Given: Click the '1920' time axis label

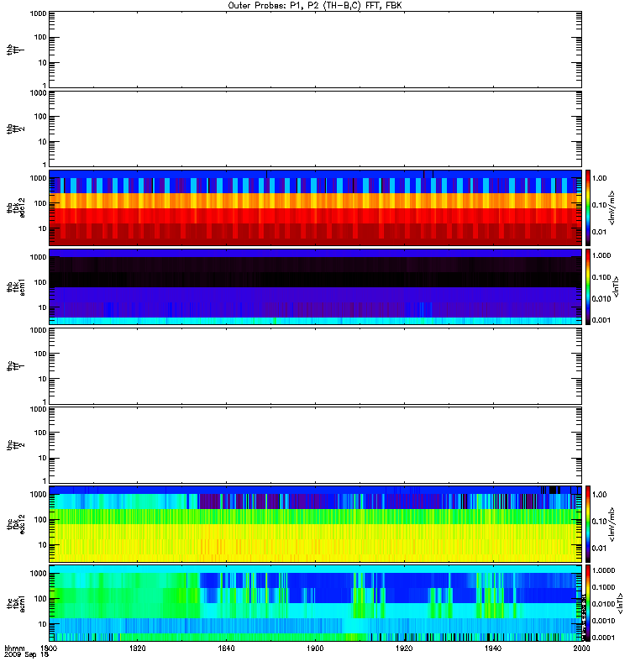Looking at the screenshot, I should pyautogui.click(x=404, y=648).
